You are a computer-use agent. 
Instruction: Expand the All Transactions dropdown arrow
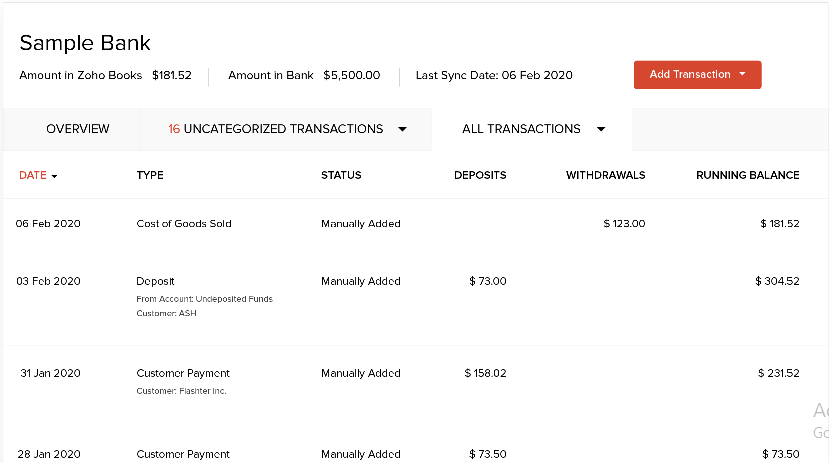click(x=601, y=129)
